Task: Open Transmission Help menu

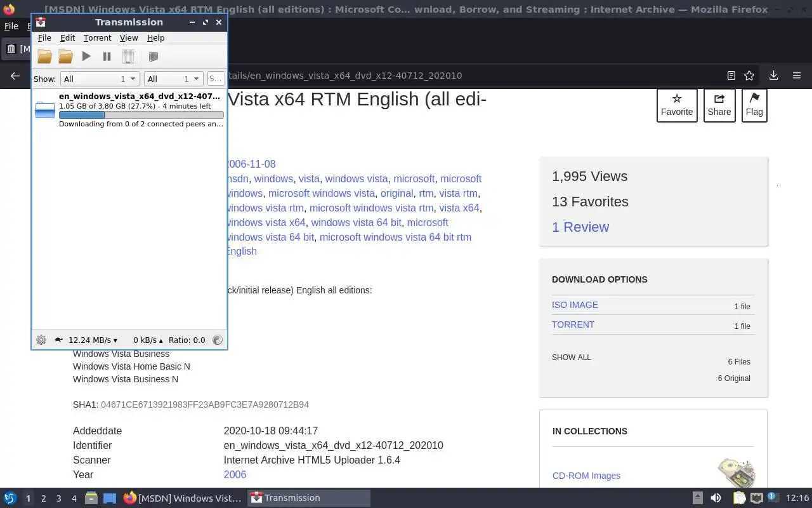Action: [155, 38]
